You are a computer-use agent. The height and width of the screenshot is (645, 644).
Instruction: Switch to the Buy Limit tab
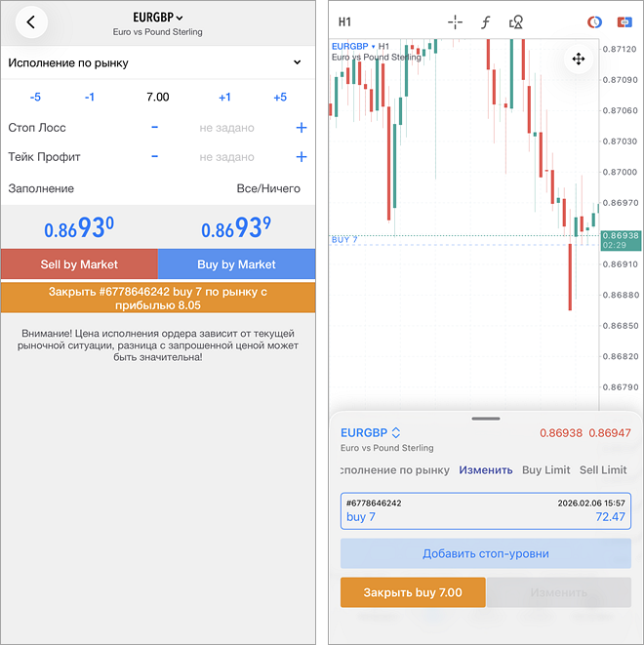545,470
